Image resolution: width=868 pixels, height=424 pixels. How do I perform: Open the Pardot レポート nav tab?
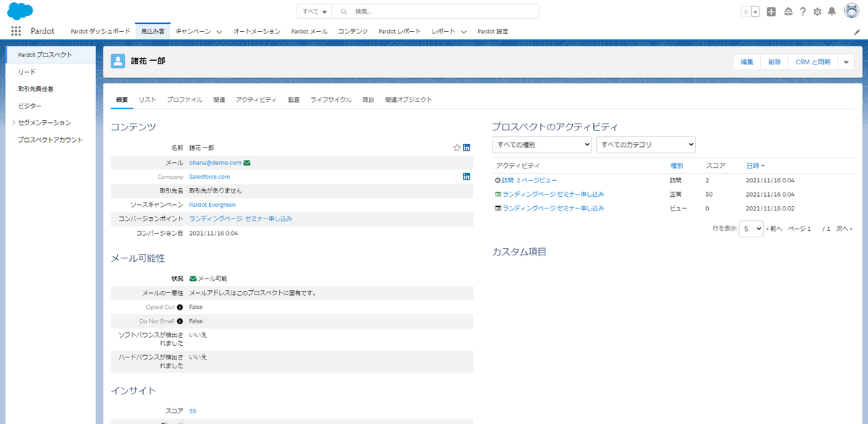pos(399,32)
